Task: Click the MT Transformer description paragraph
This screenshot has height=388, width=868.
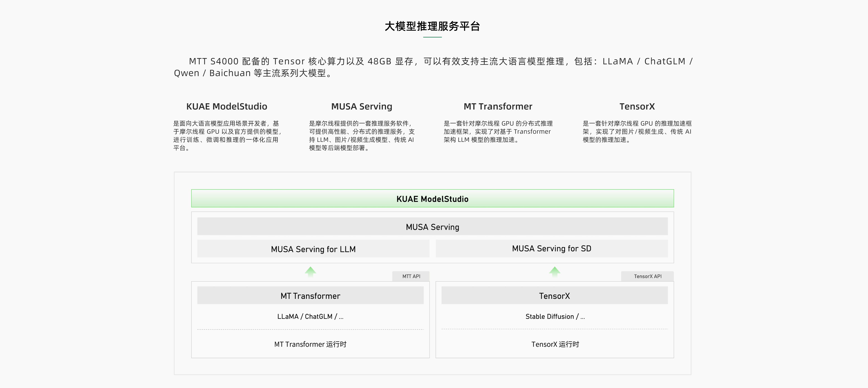Action: 498,131
